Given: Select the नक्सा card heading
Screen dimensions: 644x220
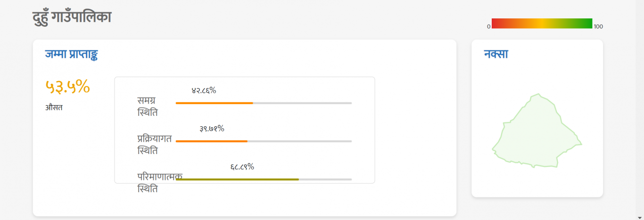Looking at the screenshot, I should click(496, 54).
